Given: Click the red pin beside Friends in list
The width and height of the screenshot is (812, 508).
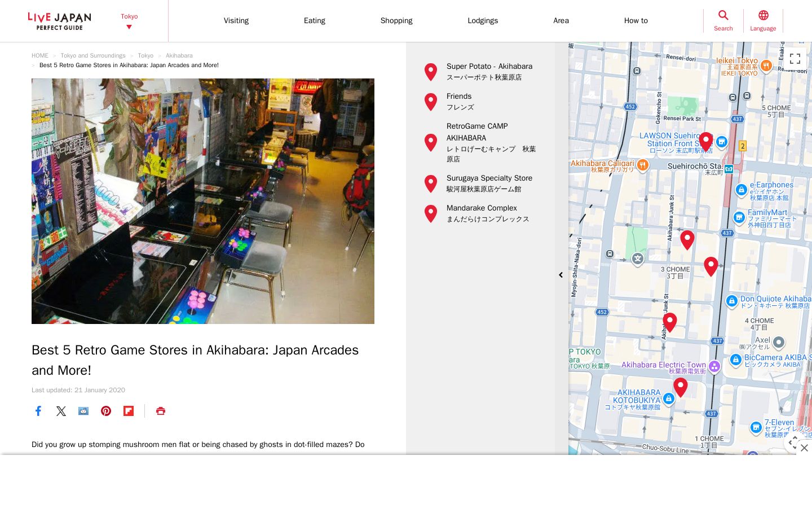Looking at the screenshot, I should (x=431, y=102).
